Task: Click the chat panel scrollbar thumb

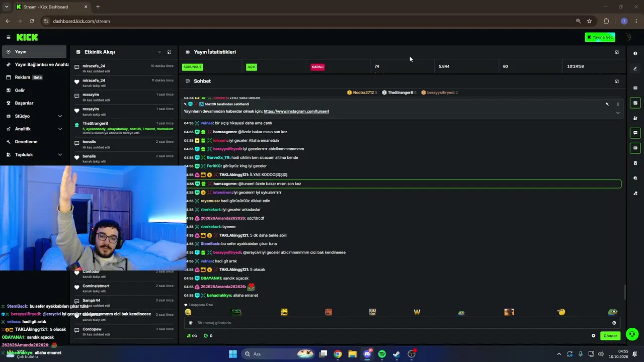Action: pyautogui.click(x=625, y=292)
